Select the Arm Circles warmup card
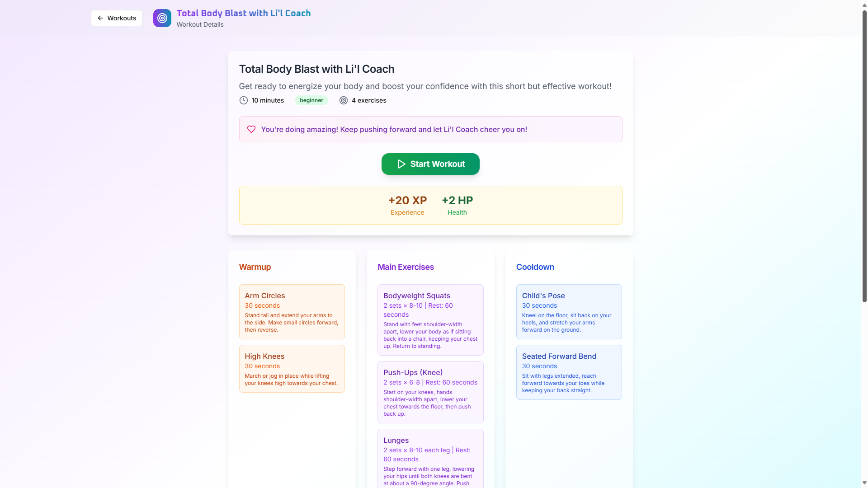Image resolution: width=868 pixels, height=488 pixels. point(292,312)
